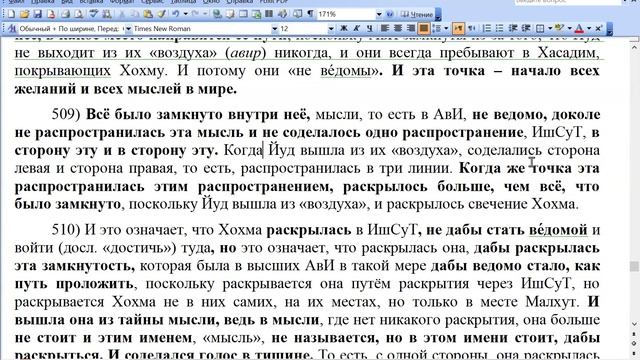Insert an Excel spreadsheet
640x360 pixels.
coord(256,14)
